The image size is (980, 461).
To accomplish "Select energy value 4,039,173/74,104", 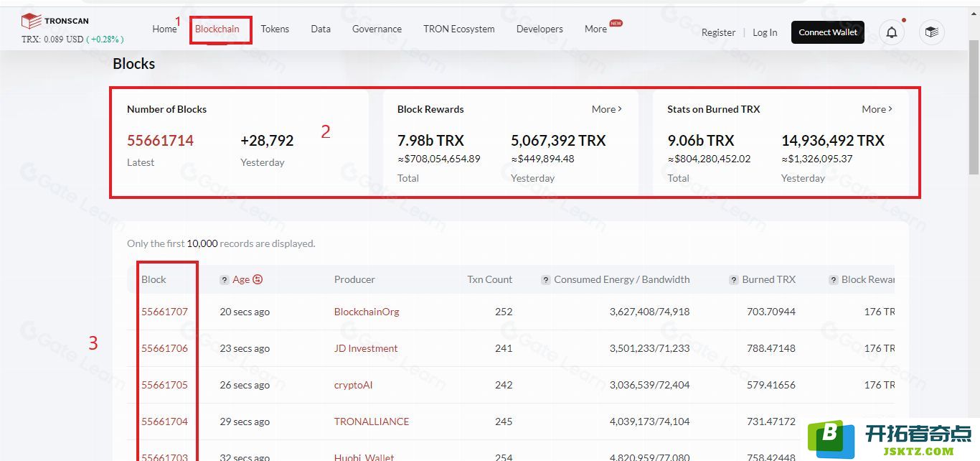I will point(650,422).
